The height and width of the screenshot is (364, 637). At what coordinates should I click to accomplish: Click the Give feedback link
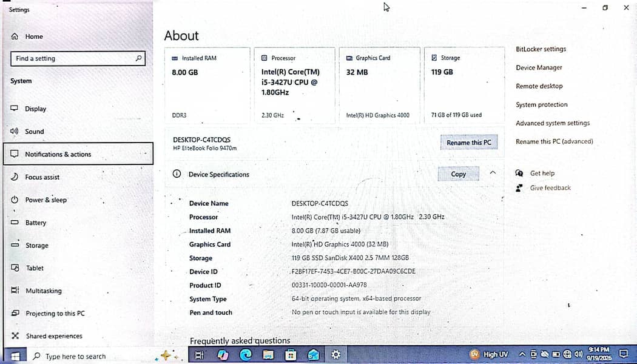(550, 188)
